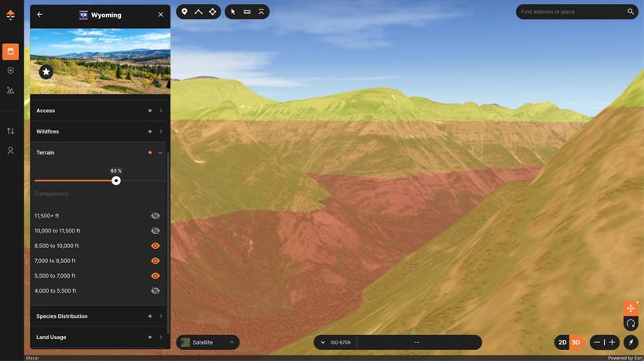Activate the rotate map tool
Screen dimensions: 644x361
631,323
